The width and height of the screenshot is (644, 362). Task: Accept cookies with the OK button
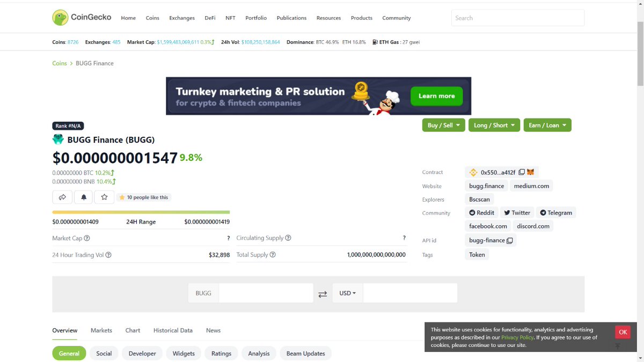click(623, 332)
